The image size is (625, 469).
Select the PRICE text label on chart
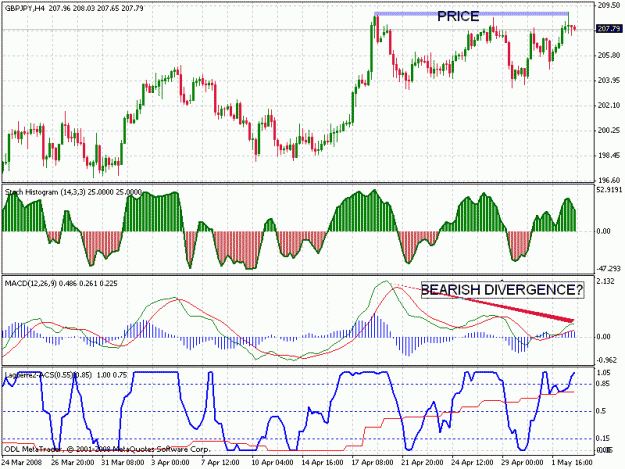[458, 16]
